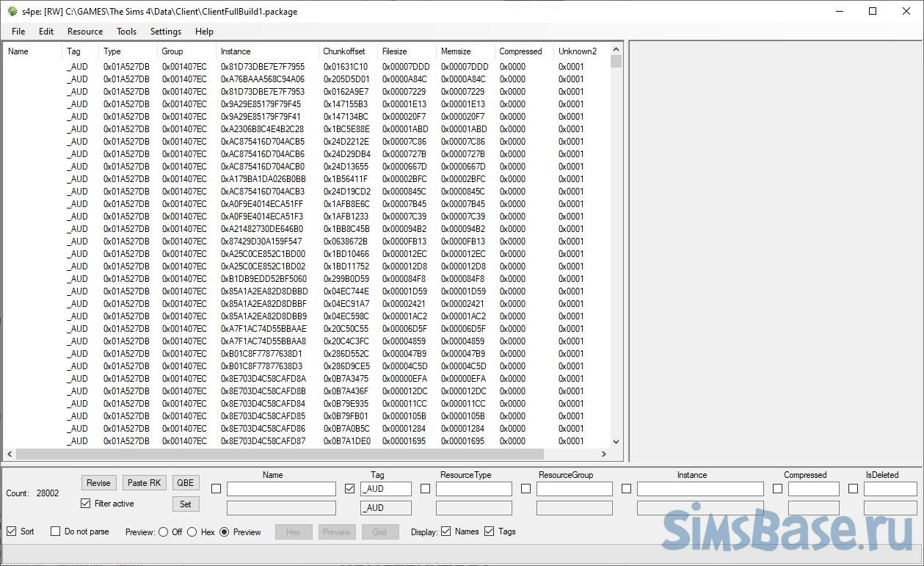Click the Instance filter input field
Viewport: 924px width, 566px height.
pos(691,489)
